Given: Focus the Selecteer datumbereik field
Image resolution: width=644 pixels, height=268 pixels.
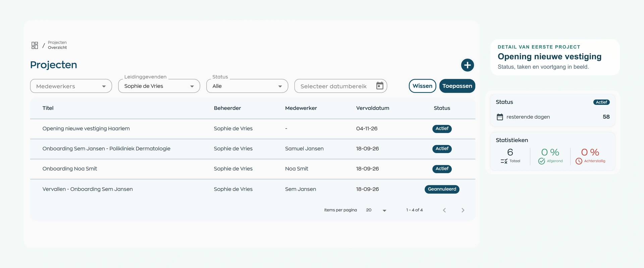Looking at the screenshot, I should click(x=341, y=86).
